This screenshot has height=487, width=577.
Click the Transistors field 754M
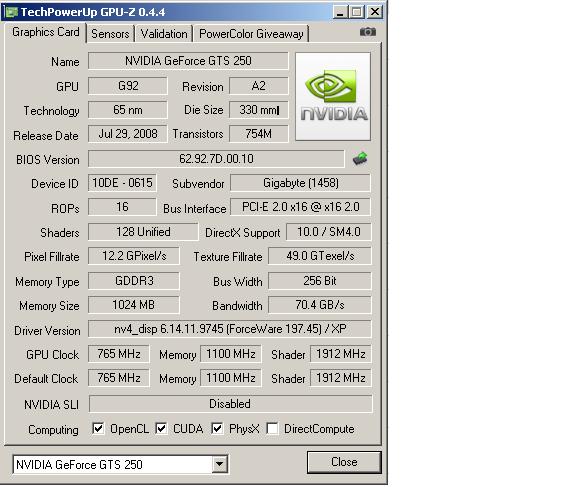click(259, 134)
